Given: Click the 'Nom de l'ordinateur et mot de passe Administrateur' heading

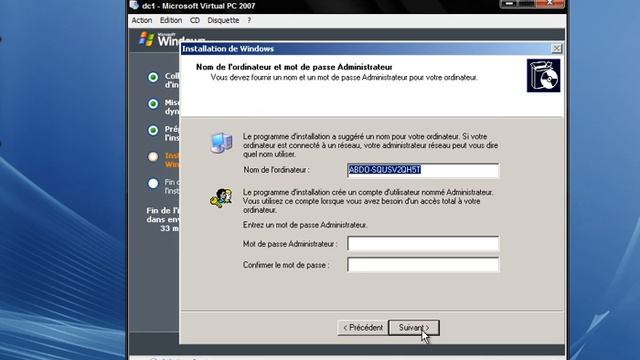Looking at the screenshot, I should coord(294,67).
